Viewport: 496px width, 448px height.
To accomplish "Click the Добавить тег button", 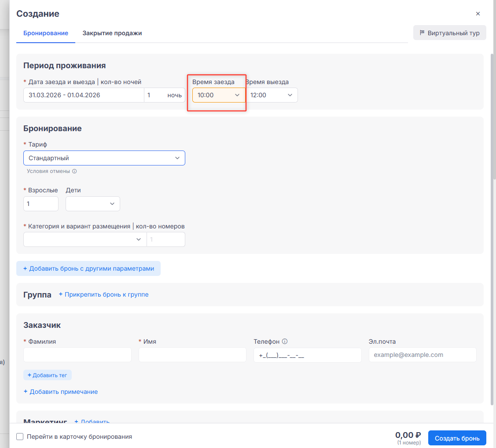I will click(48, 375).
